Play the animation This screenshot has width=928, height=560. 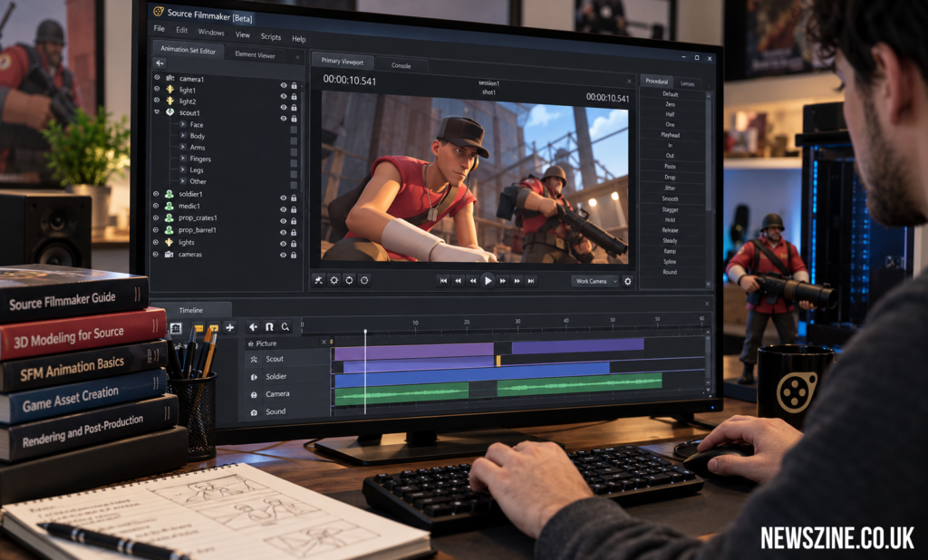(488, 281)
